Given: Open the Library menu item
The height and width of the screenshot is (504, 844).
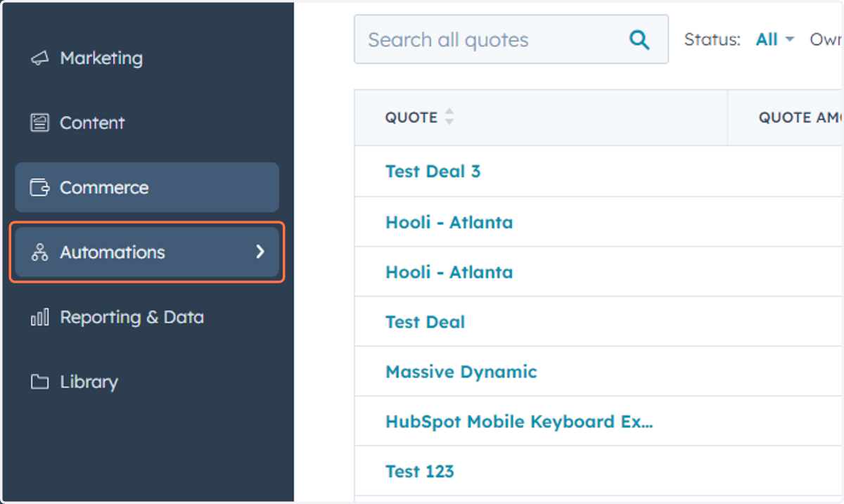Looking at the screenshot, I should point(147,382).
